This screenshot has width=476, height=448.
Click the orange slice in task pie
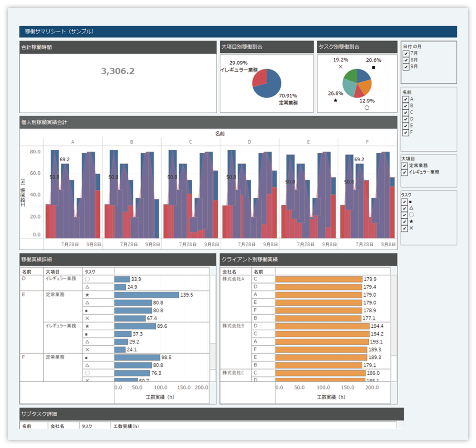coord(366,87)
